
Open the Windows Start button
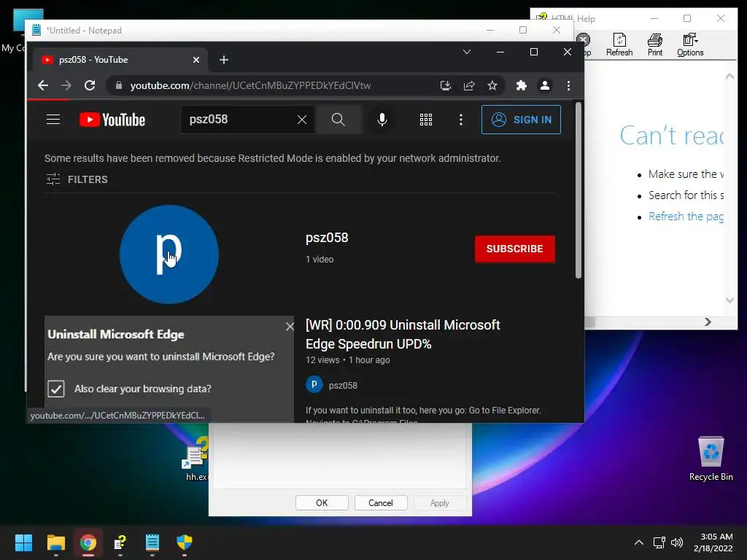click(23, 542)
